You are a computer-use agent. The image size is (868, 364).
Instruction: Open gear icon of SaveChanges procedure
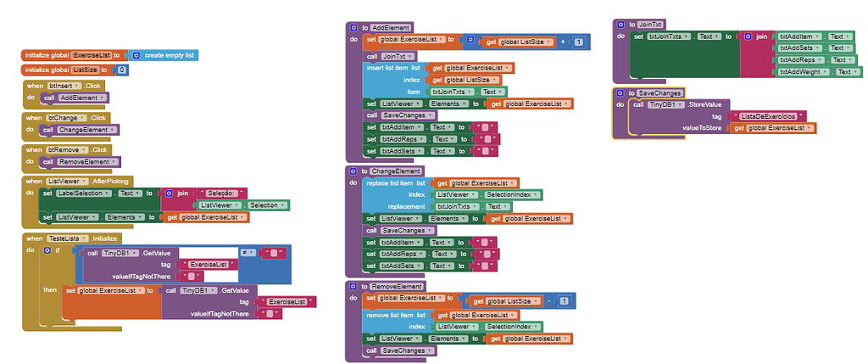pyautogui.click(x=620, y=93)
